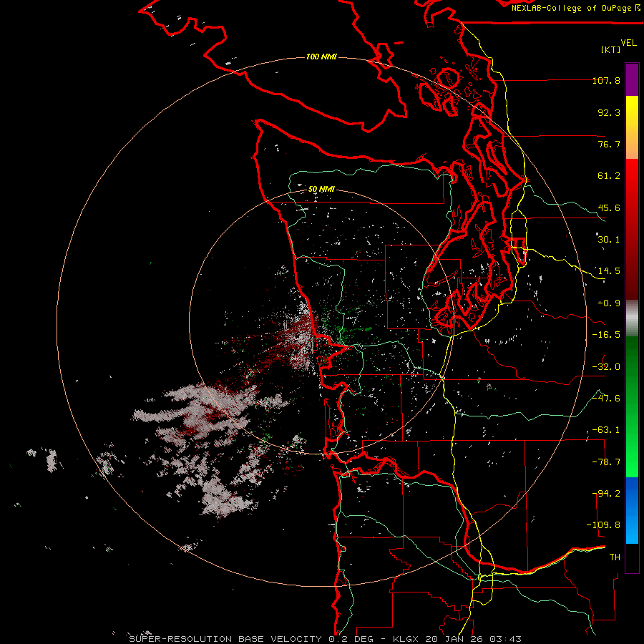Click the 76.7 velocity scale value

(x=609, y=144)
